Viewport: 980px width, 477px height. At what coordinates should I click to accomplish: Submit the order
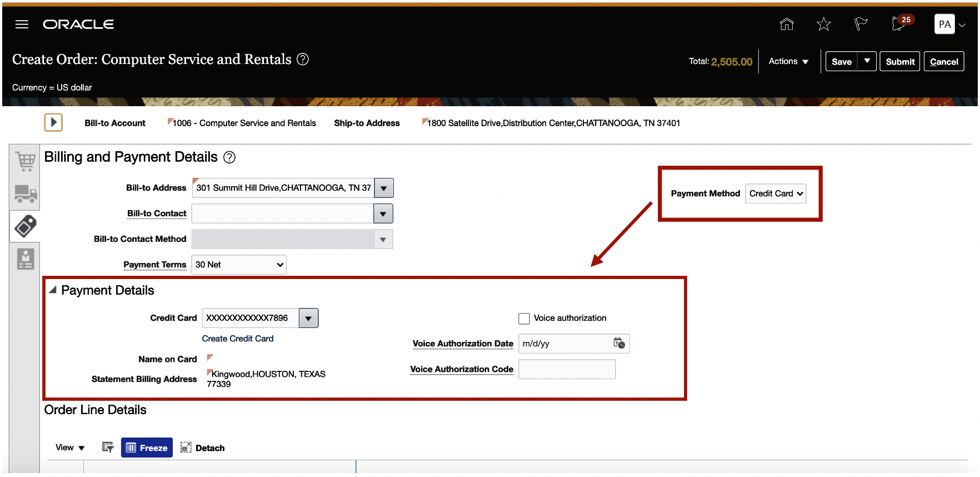(900, 61)
